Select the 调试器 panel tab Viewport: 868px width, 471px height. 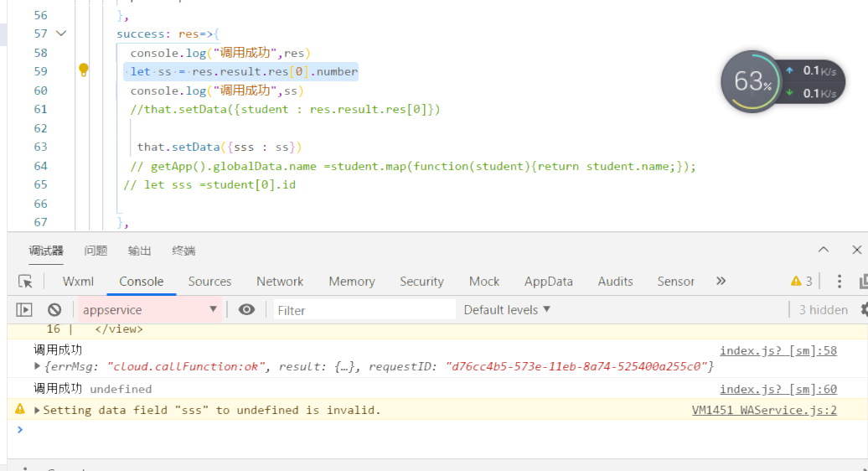[x=46, y=251]
